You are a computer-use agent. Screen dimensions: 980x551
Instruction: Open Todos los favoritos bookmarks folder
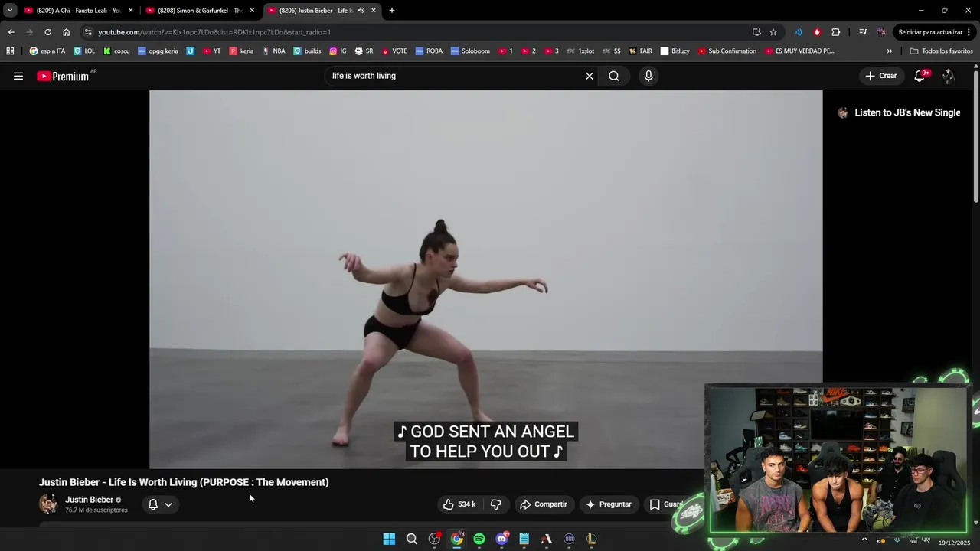pyautogui.click(x=941, y=51)
